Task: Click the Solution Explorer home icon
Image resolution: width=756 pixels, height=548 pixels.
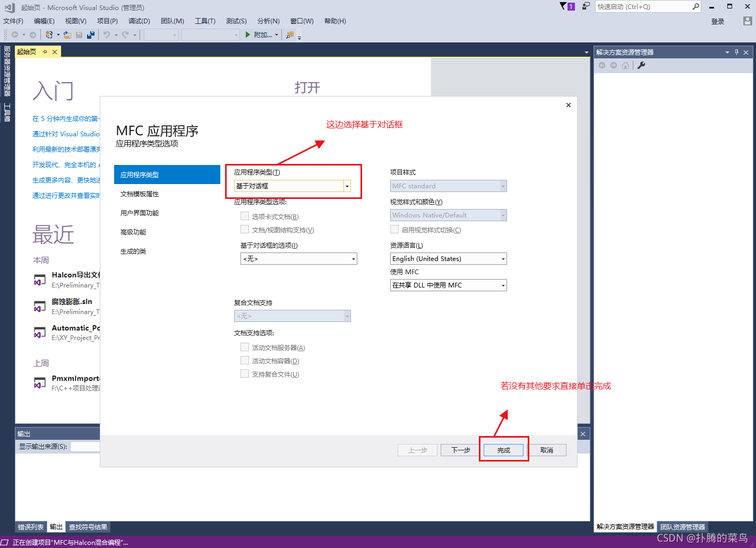Action: click(x=625, y=65)
